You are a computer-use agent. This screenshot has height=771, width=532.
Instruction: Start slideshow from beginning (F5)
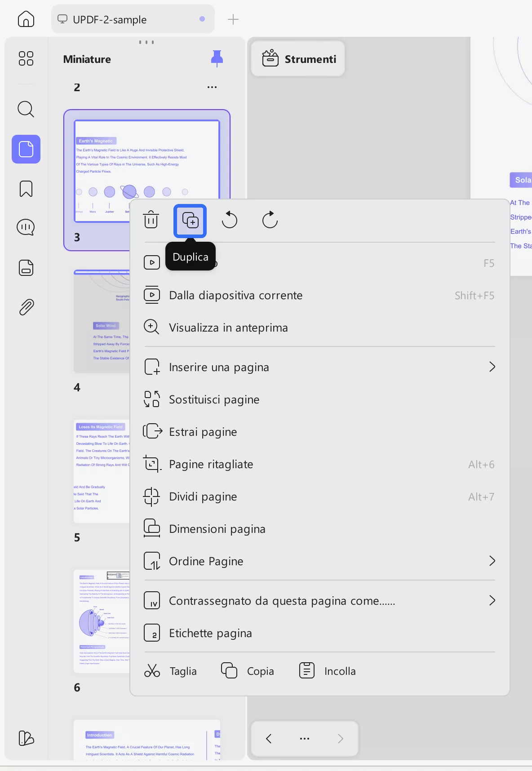point(319,263)
